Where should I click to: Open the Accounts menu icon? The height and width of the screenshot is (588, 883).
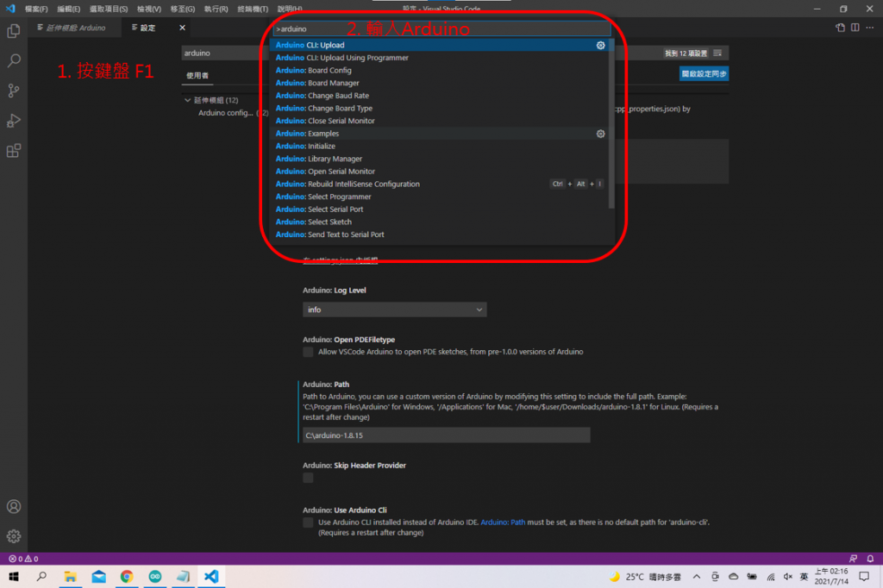(14, 506)
